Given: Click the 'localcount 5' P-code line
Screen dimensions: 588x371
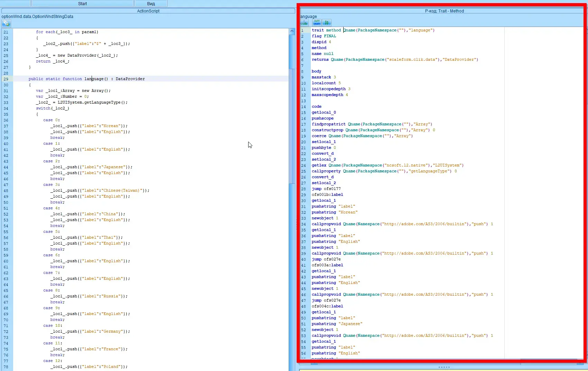Looking at the screenshot, I should [326, 83].
